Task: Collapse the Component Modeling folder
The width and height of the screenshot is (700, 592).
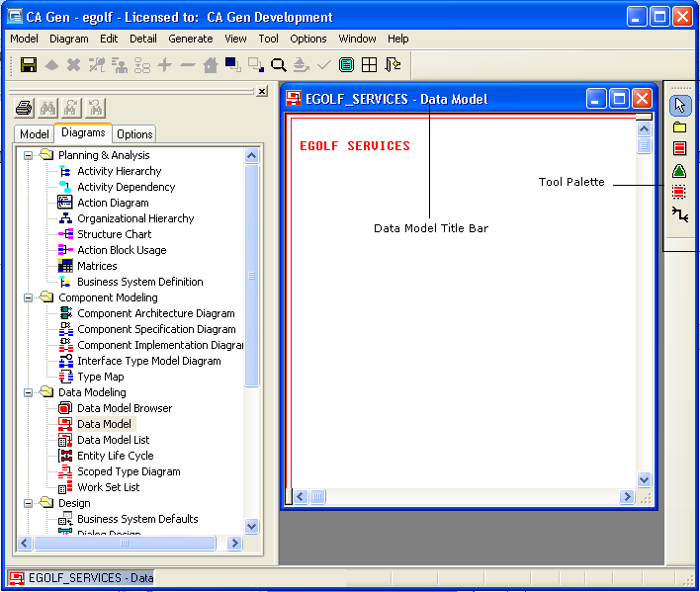Action: click(x=28, y=298)
